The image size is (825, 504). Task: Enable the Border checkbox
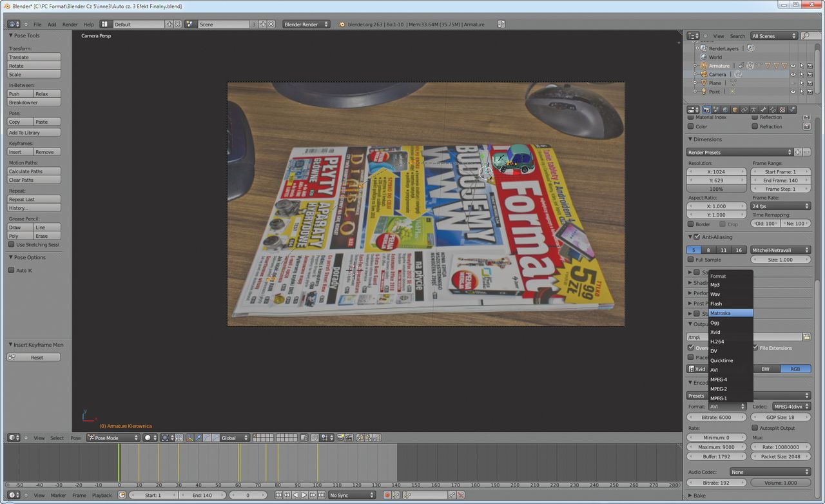click(691, 224)
